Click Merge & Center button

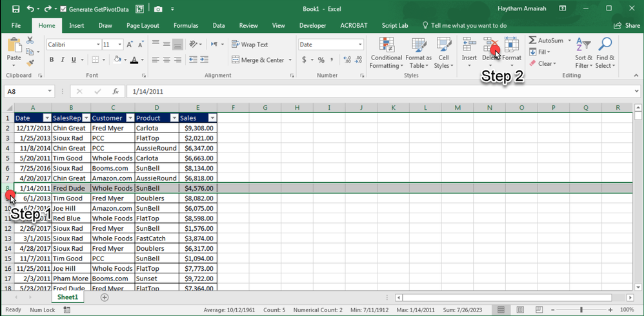[x=258, y=60]
